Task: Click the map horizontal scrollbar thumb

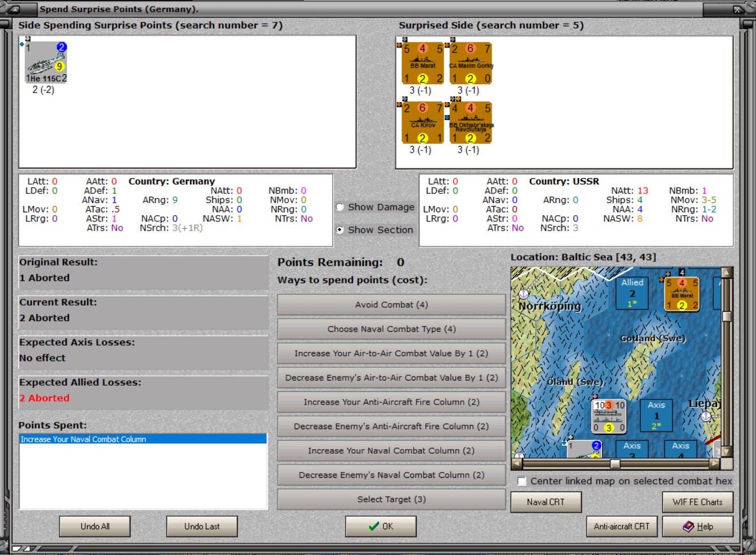Action: pos(615,463)
